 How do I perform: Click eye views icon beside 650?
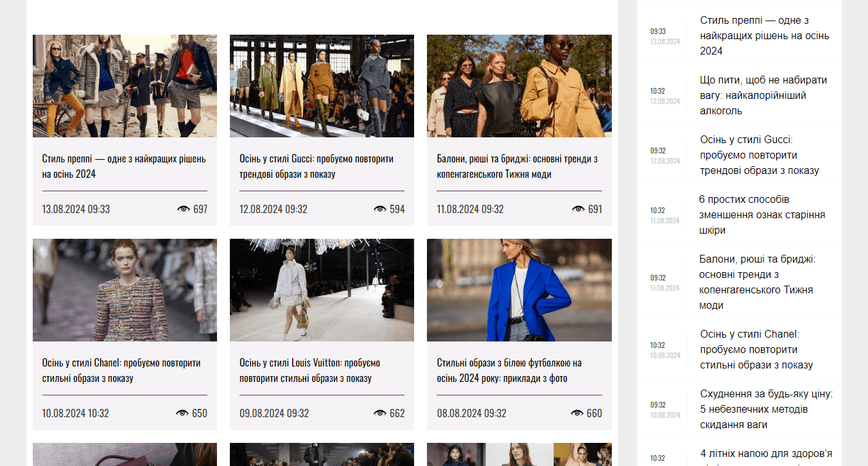pyautogui.click(x=182, y=413)
